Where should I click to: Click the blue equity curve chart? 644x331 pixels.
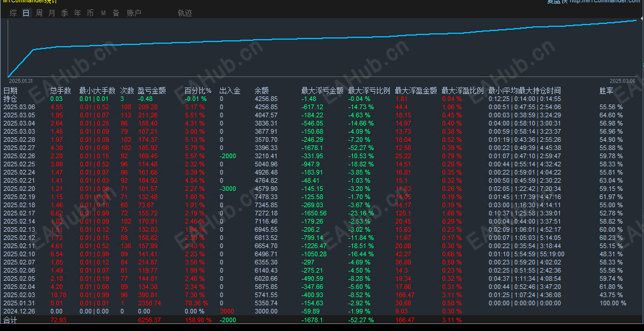pyautogui.click(x=321, y=48)
